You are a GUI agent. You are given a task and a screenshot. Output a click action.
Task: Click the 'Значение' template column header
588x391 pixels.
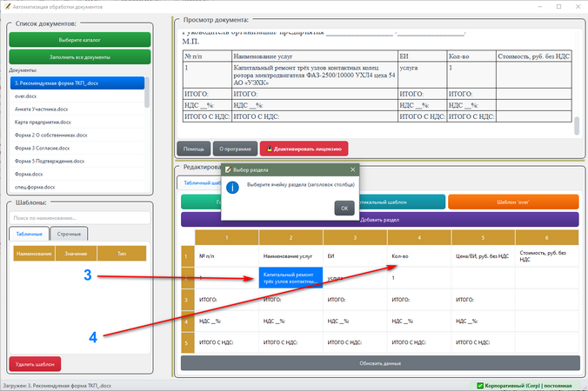click(x=76, y=254)
